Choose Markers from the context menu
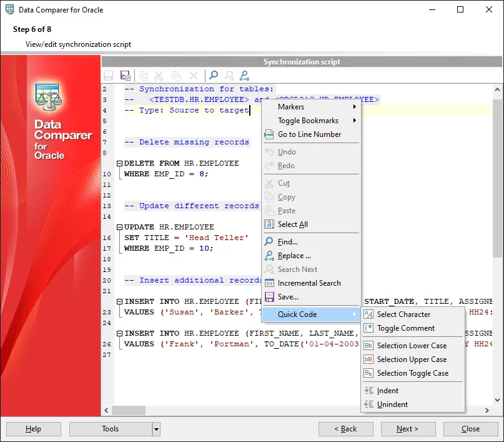Screen dimensions: 504x442 (x=311, y=106)
